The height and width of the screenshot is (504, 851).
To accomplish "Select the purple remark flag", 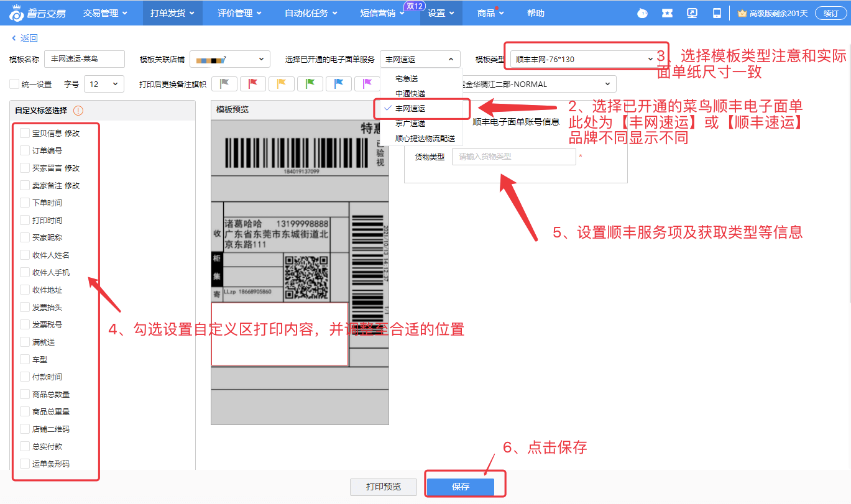I will 367,84.
